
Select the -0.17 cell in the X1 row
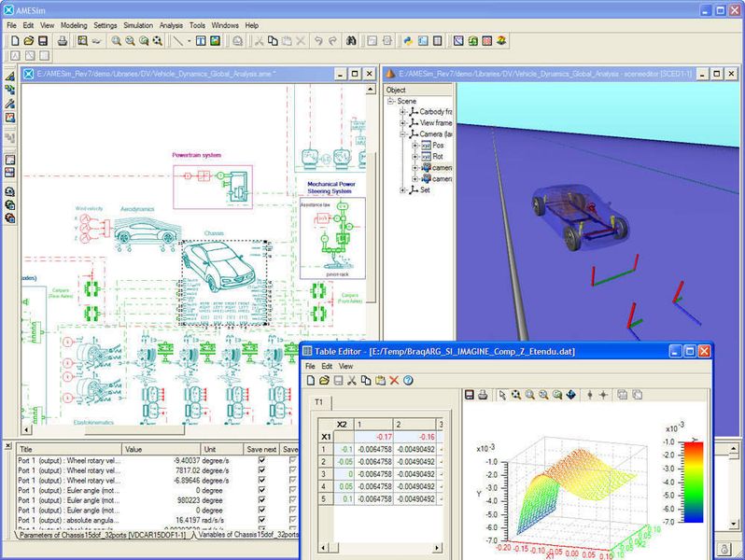374,437
